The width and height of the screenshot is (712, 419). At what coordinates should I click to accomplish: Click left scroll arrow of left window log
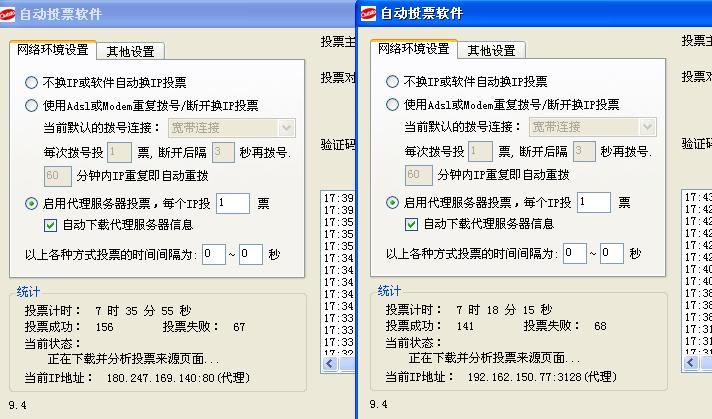pyautogui.click(x=330, y=364)
